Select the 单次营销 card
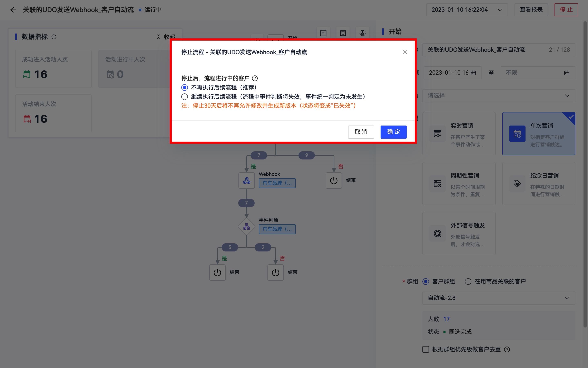Image resolution: width=588 pixels, height=368 pixels. pyautogui.click(x=539, y=134)
